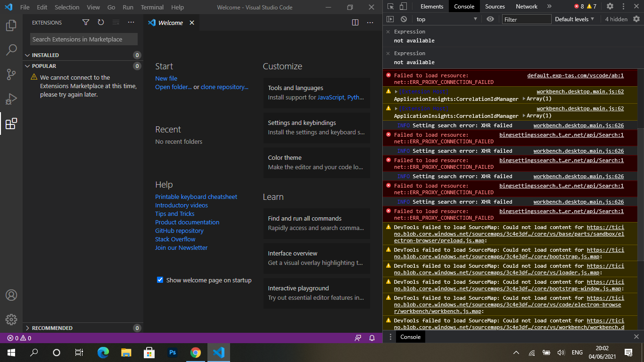Close the DevTools panel
This screenshot has width=644, height=362.
coord(636,6)
